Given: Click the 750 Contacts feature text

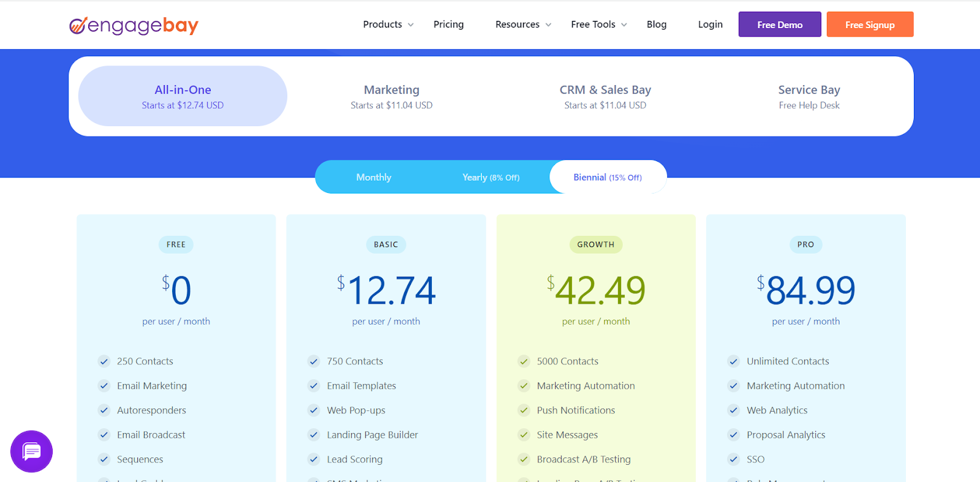Looking at the screenshot, I should pos(355,361).
